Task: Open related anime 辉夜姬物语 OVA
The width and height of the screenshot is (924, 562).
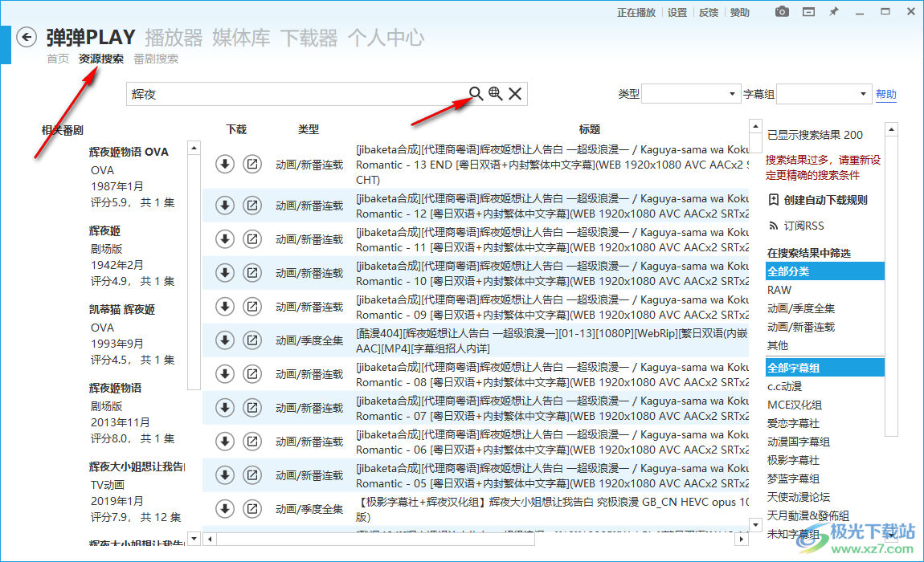Action: click(129, 152)
